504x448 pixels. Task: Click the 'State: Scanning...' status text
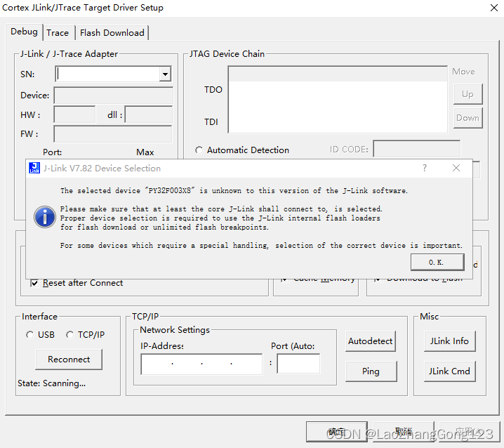[x=52, y=383]
